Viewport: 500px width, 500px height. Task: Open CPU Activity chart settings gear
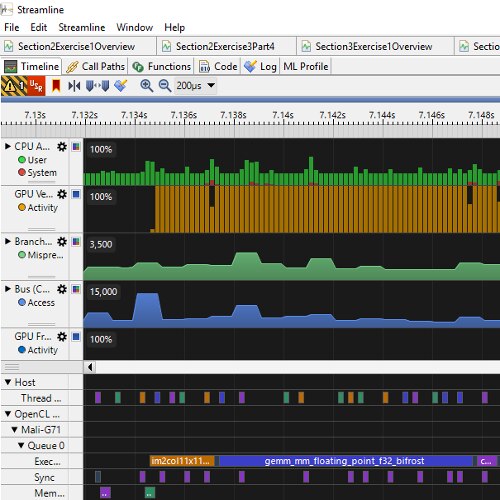62,146
